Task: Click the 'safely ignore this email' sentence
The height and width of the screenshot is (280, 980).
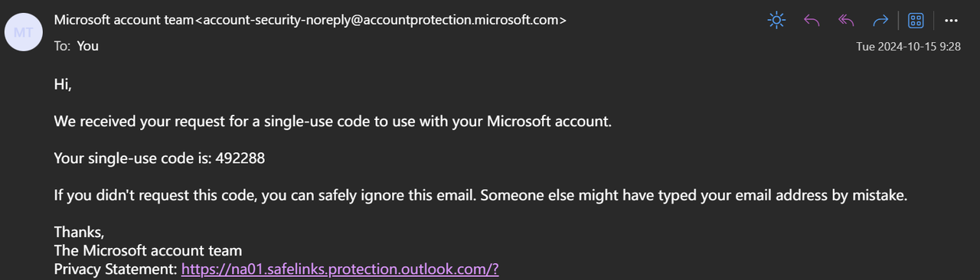Action: 480,195
